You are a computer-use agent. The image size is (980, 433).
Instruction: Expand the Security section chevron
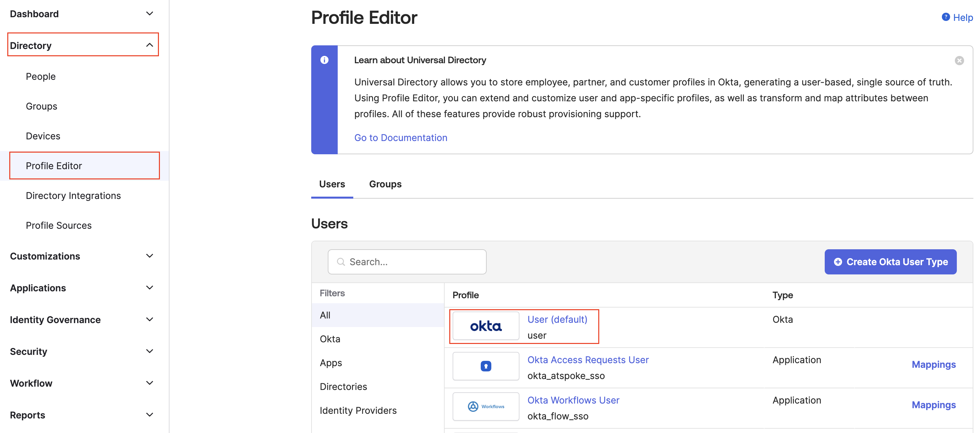pyautogui.click(x=150, y=351)
